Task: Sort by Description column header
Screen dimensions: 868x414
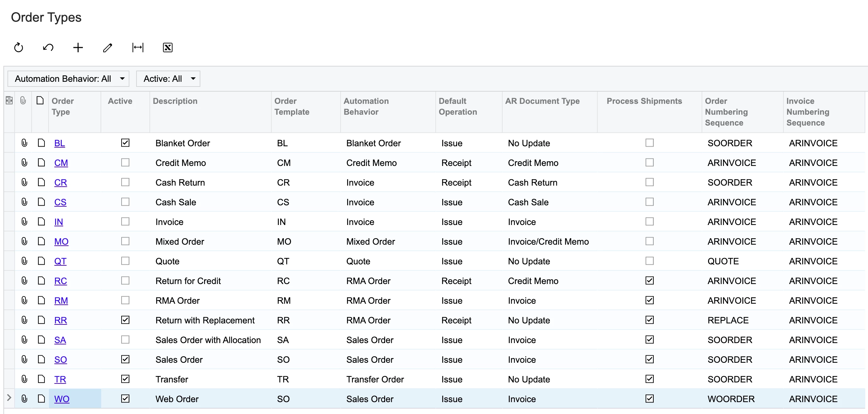Action: pos(175,101)
